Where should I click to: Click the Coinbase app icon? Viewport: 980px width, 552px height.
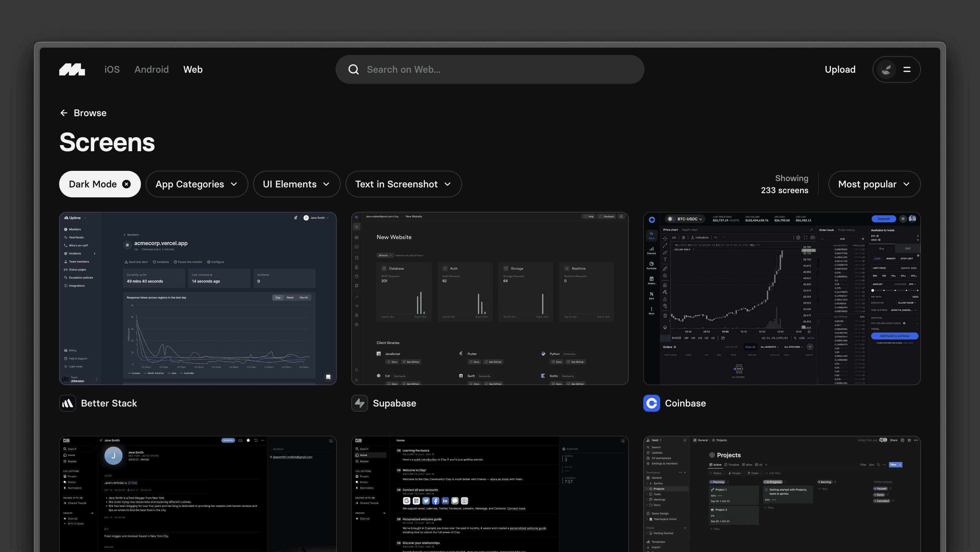(x=652, y=403)
